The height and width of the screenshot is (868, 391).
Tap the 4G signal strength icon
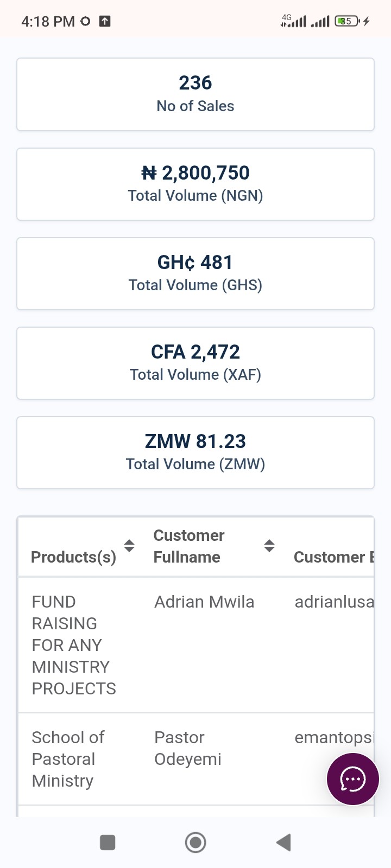(293, 21)
